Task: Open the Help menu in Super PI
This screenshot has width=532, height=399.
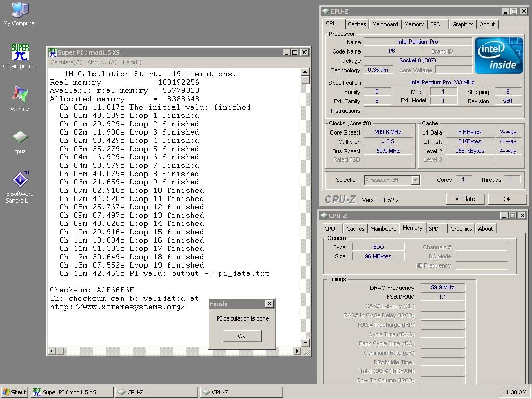Action: 132,62
